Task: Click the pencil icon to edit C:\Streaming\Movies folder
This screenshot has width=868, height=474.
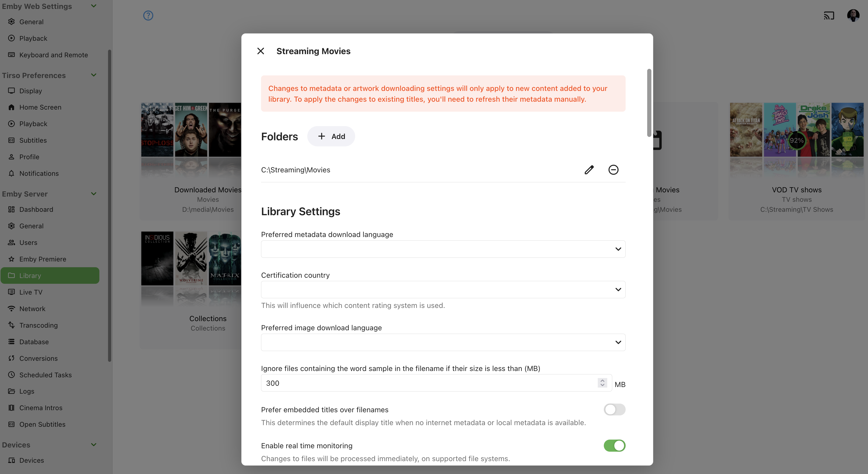Action: [x=589, y=170]
